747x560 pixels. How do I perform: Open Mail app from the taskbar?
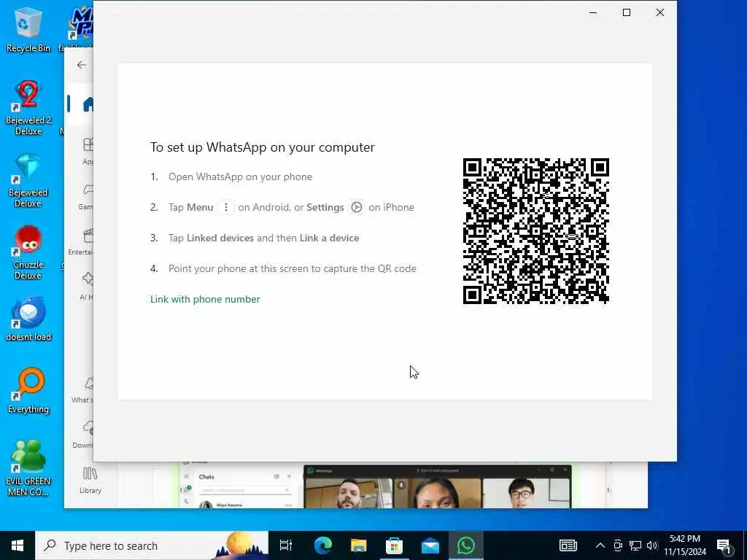pos(430,545)
